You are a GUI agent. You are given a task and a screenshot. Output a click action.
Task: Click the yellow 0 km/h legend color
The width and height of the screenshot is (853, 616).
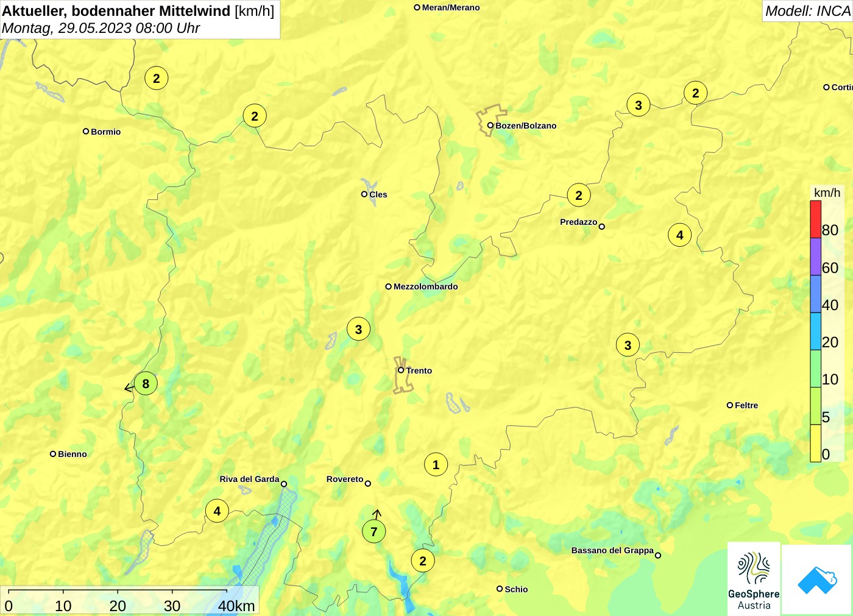point(815,443)
